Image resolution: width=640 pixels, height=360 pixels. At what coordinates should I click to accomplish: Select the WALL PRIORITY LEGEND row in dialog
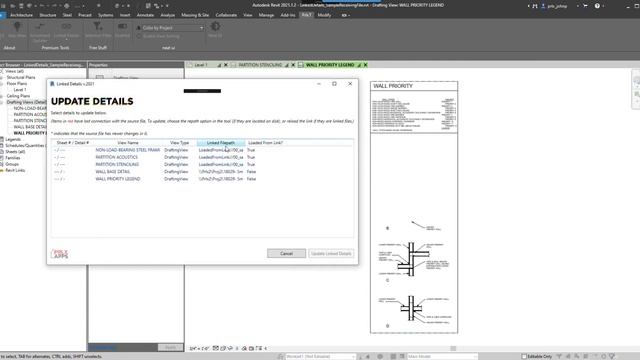[x=202, y=179]
